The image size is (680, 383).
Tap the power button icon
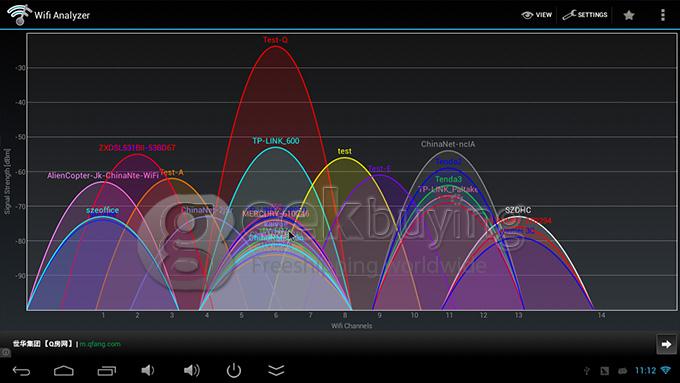point(234,370)
